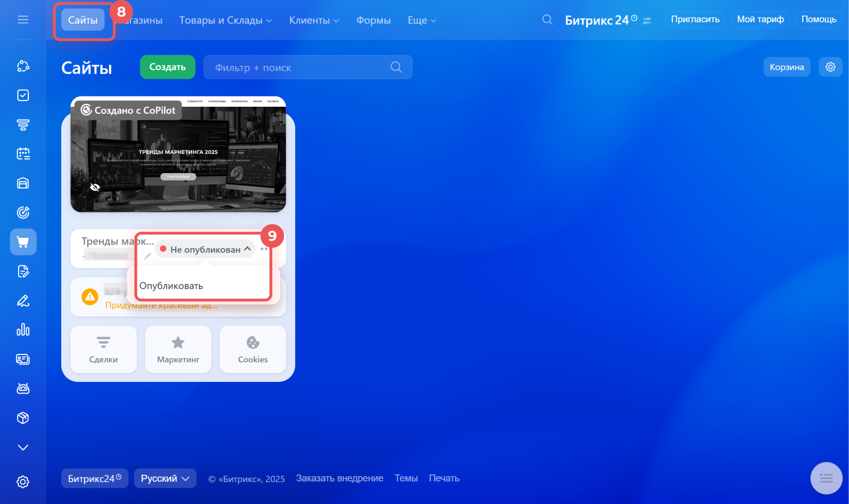Open the site preview thumbnail

pyautogui.click(x=178, y=155)
